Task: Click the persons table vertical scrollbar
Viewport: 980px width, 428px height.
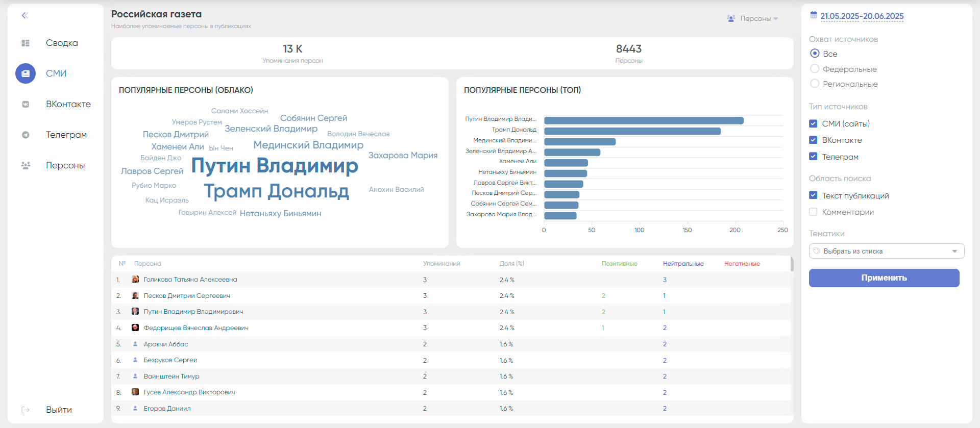Action: click(792, 264)
